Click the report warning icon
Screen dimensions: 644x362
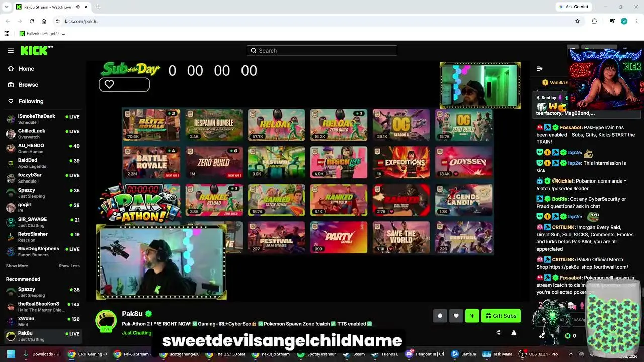[x=514, y=332]
